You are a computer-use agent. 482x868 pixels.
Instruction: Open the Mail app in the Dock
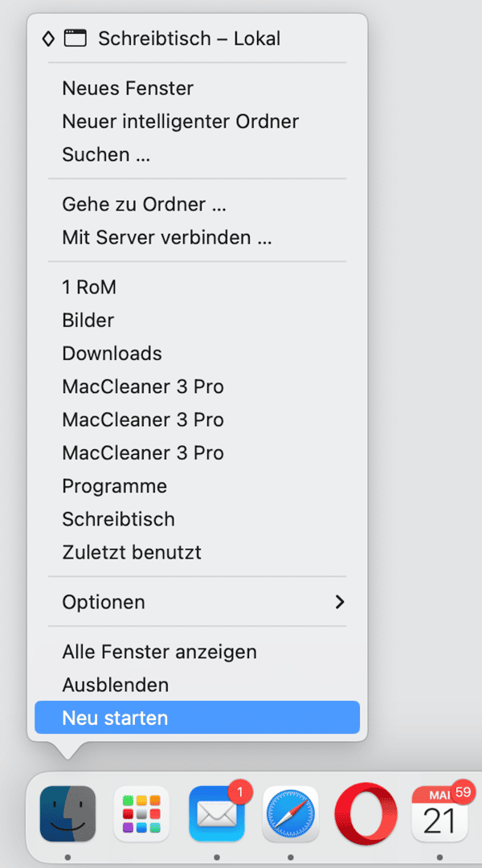(216, 813)
